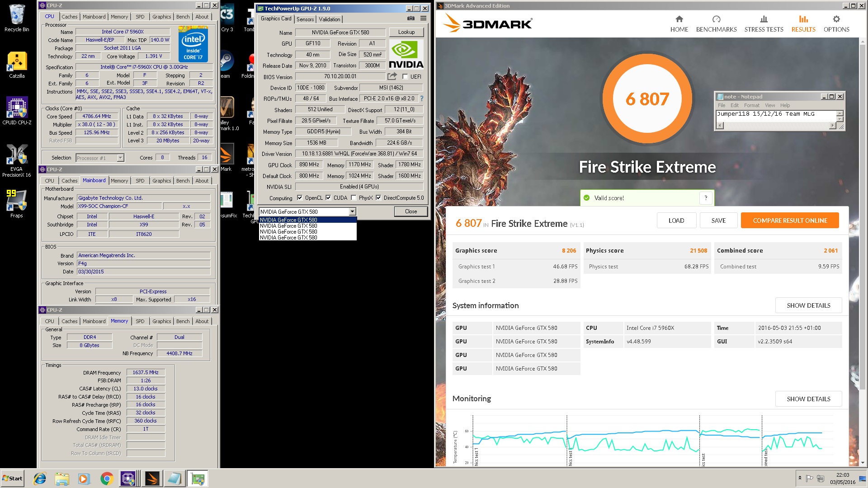Click the 3DMark logo
868x488 pixels.
[487, 23]
